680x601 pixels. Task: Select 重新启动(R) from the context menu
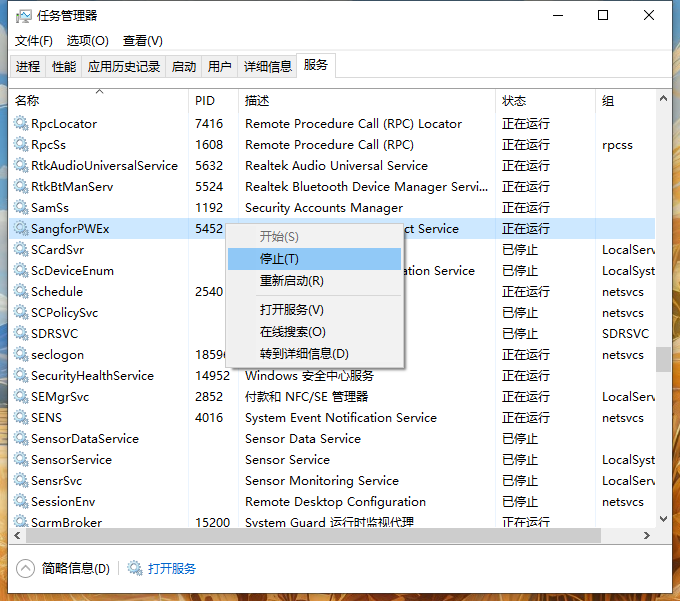pos(291,281)
